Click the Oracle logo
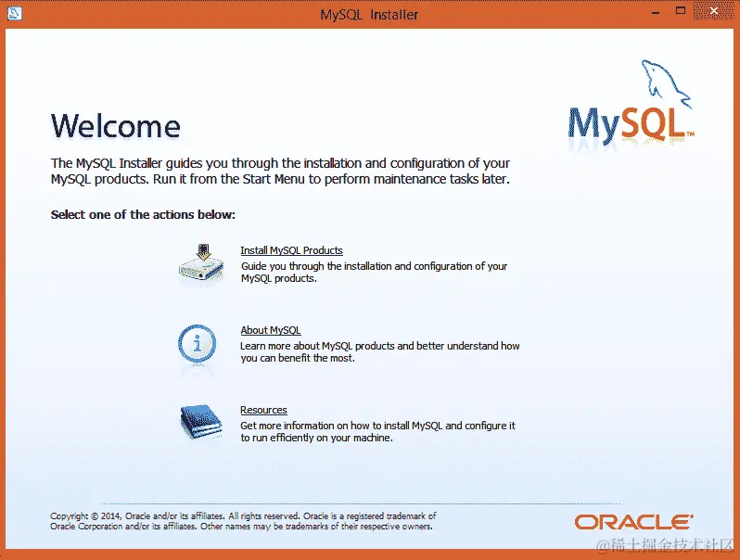 [x=633, y=522]
